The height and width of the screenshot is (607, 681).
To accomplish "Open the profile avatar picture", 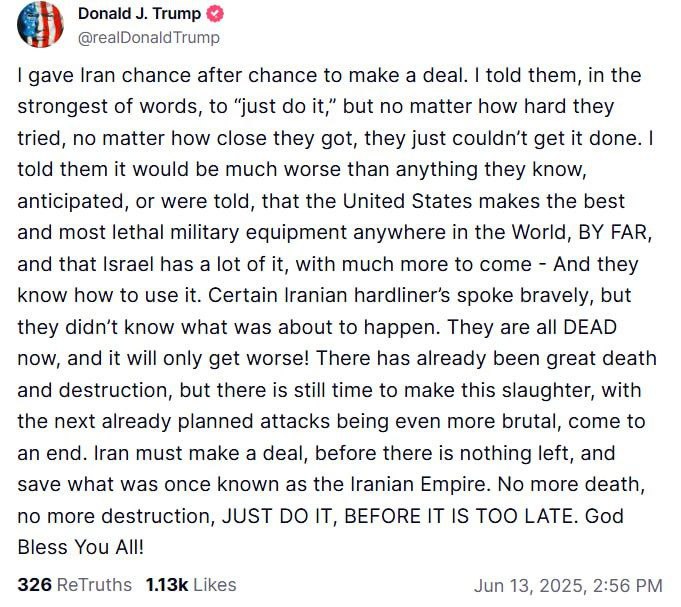I will pos(40,24).
